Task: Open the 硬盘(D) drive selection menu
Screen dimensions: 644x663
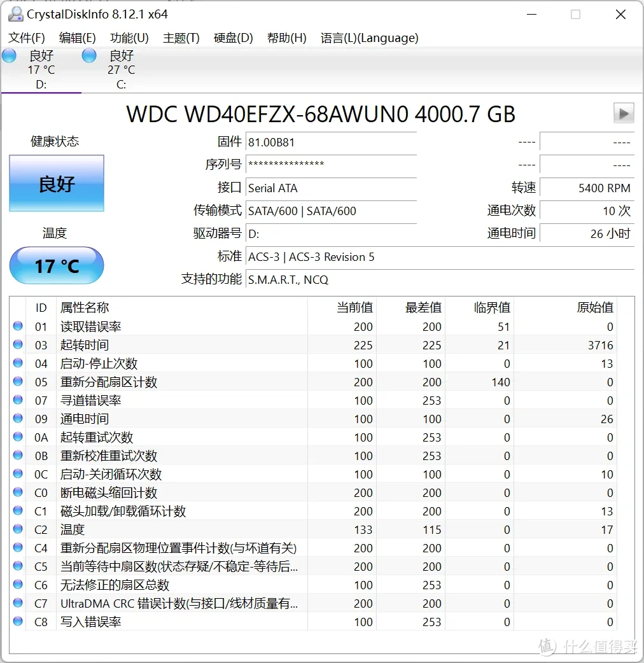Action: click(x=233, y=38)
